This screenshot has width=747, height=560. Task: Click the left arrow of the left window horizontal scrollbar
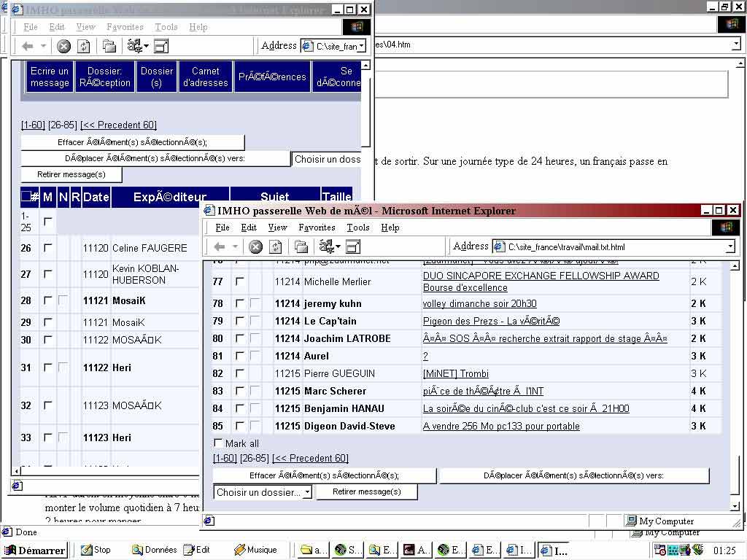[17, 471]
